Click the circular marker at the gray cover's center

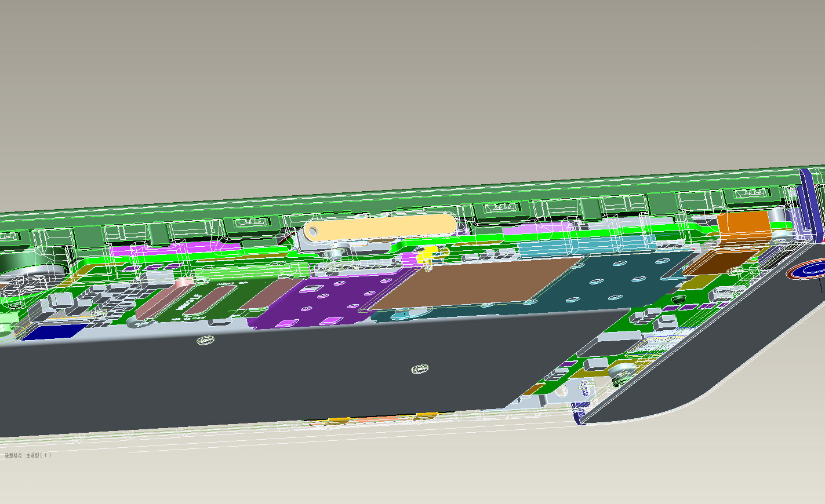point(420,368)
